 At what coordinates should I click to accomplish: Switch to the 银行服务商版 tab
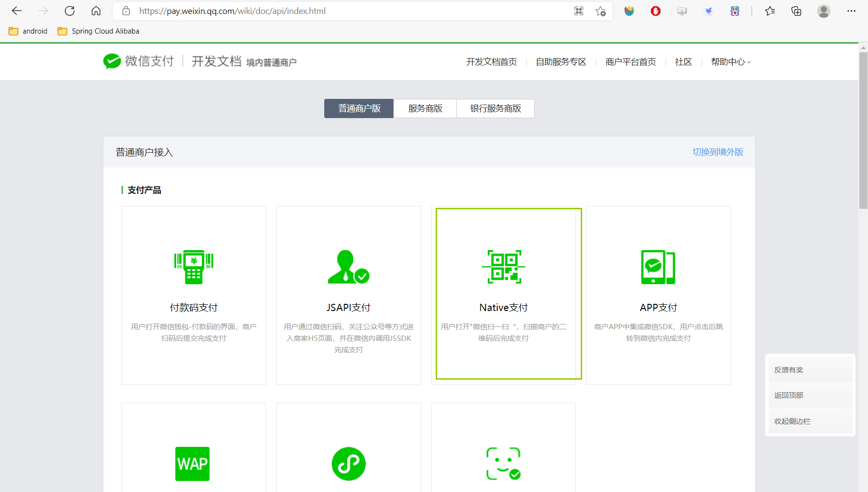point(495,108)
